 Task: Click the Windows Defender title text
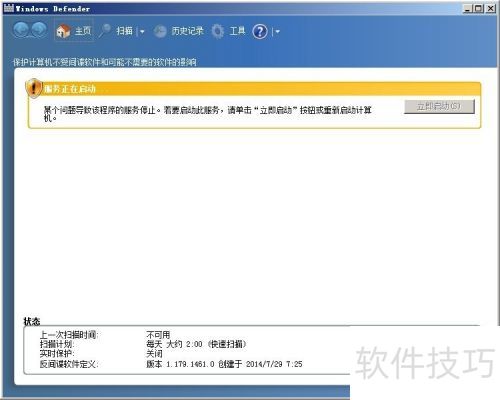click(53, 9)
